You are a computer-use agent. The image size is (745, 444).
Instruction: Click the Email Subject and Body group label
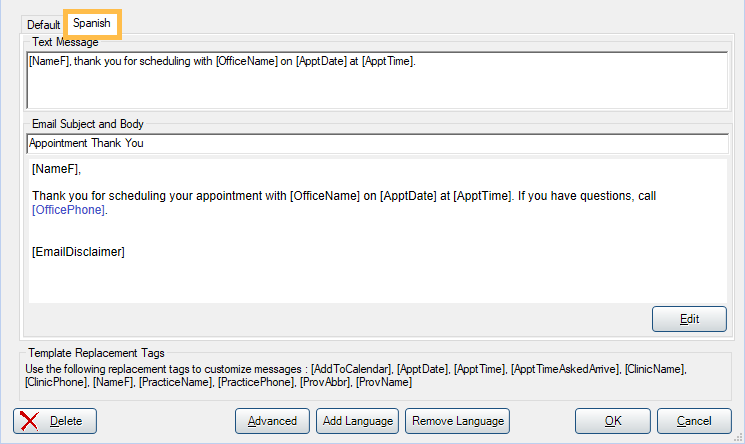tap(88, 124)
